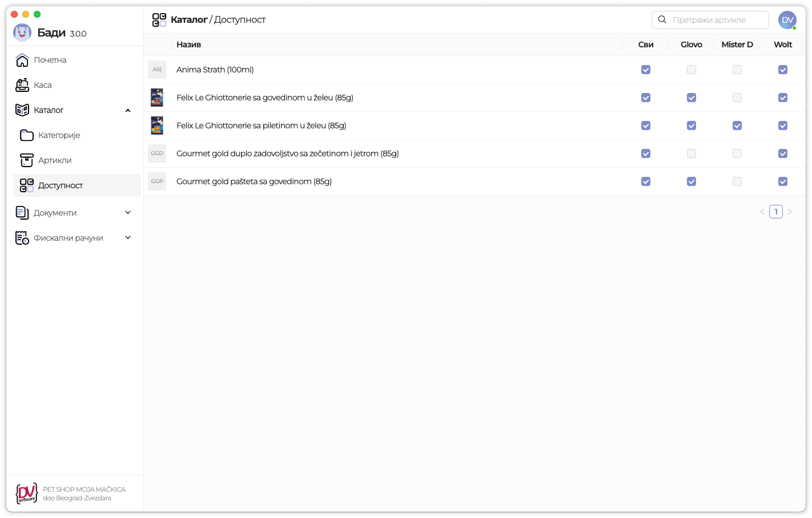Untick Сви for Gourmet gold duplo zadovoljstvo
Viewport: 812px width, 518px height.
click(646, 153)
